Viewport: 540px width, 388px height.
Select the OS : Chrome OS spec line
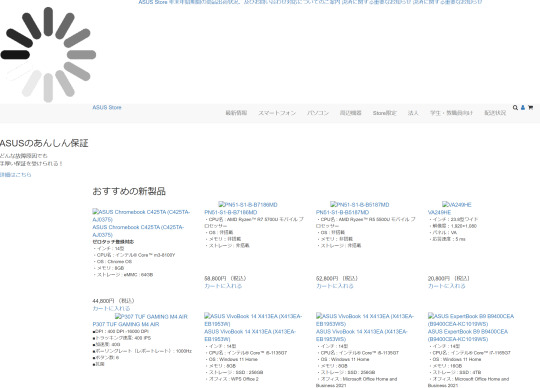(x=113, y=261)
